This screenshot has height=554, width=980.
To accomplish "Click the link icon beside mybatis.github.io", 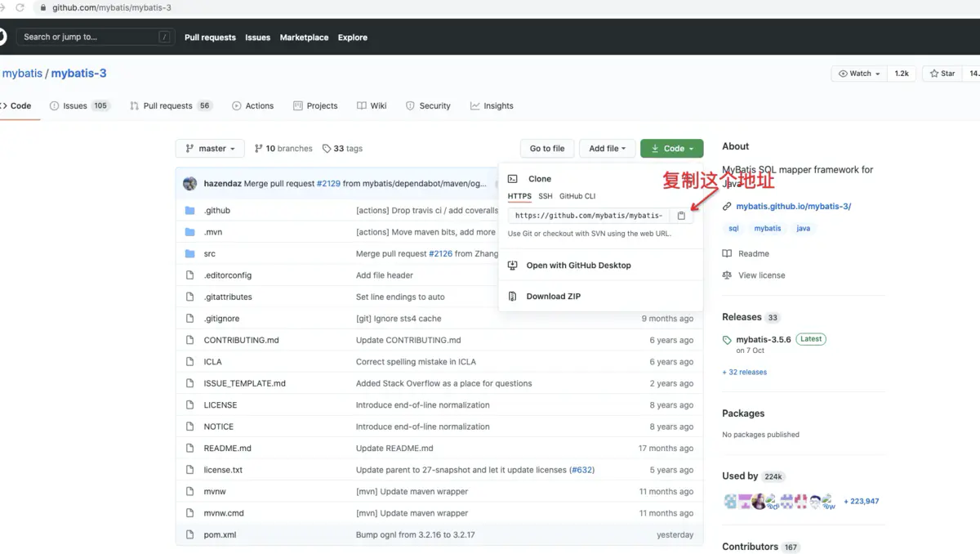I will tap(727, 207).
